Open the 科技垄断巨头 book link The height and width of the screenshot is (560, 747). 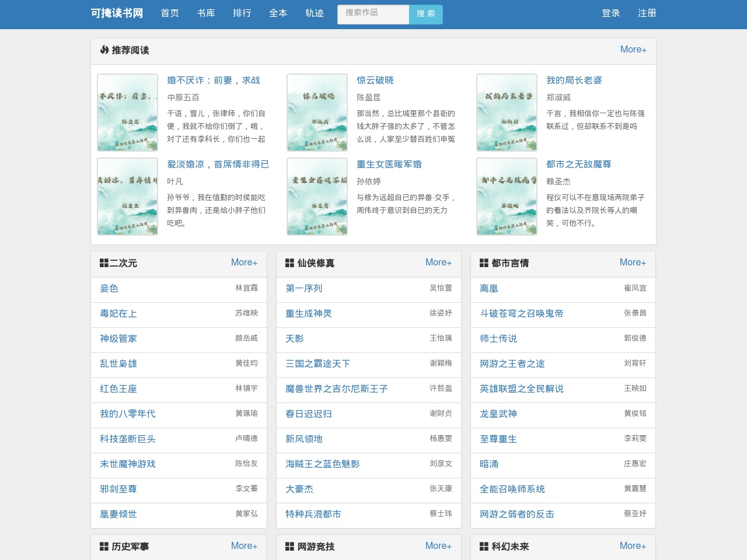coord(128,439)
